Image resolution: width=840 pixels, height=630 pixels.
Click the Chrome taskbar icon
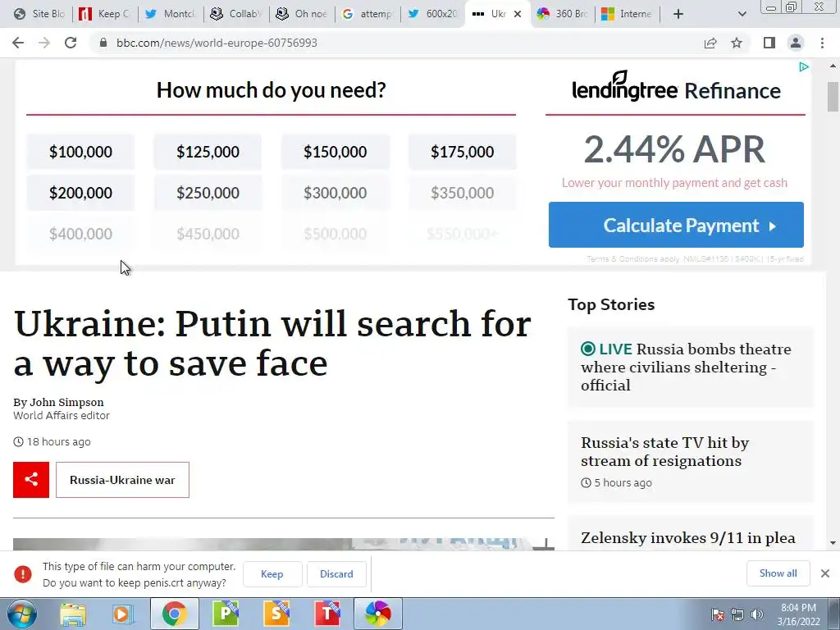tap(174, 614)
